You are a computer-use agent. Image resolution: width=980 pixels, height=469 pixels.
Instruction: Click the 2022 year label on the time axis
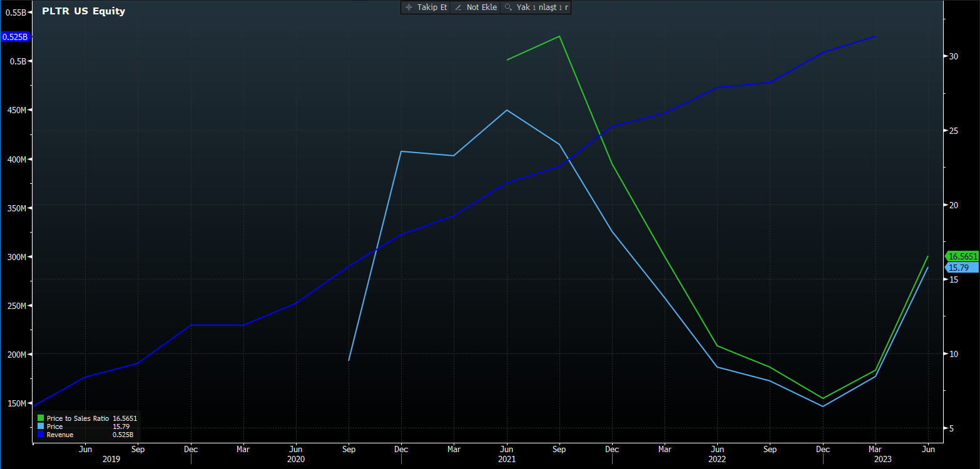click(718, 459)
